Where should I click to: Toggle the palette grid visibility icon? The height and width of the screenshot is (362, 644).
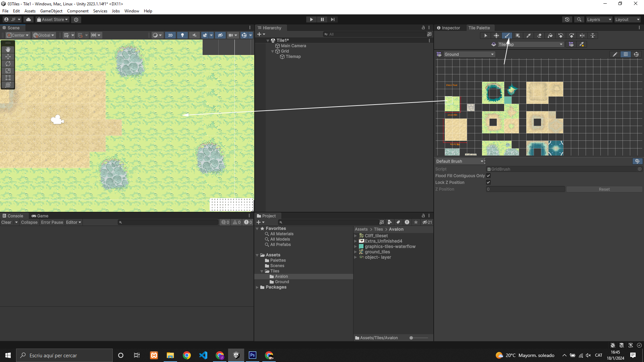click(x=626, y=54)
